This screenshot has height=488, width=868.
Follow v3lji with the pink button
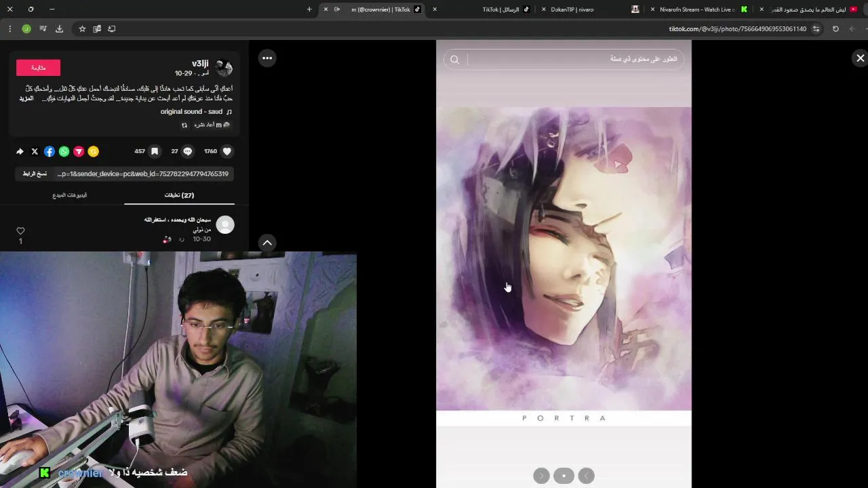38,68
